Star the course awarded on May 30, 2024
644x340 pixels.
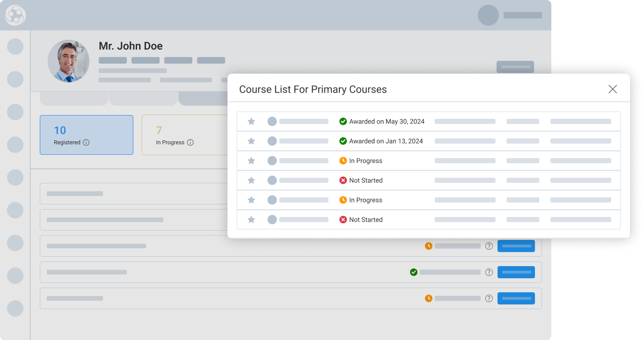pos(251,122)
